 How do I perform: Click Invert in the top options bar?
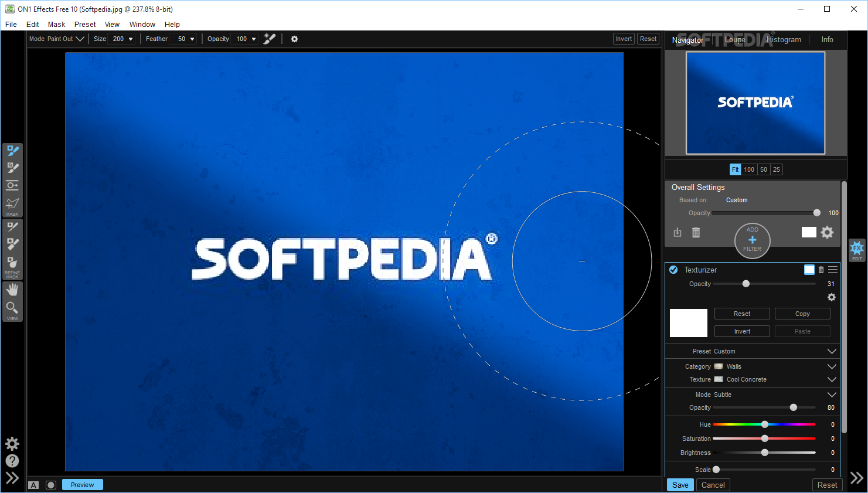tap(624, 39)
